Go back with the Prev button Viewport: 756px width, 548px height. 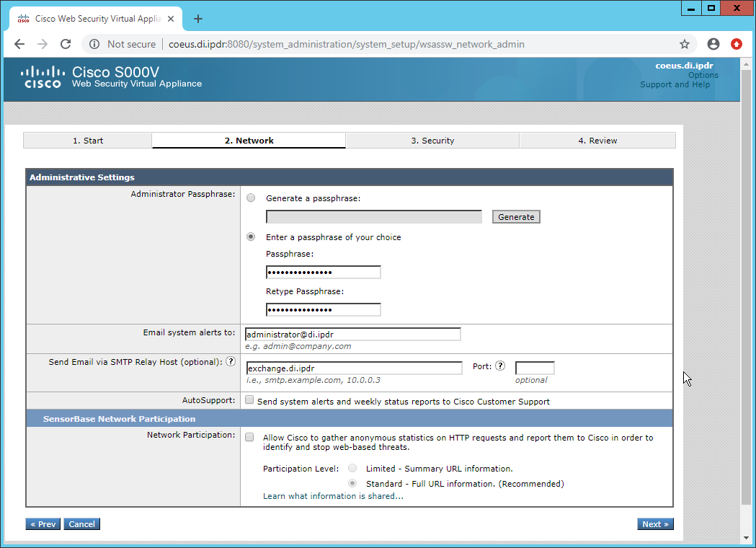coord(43,524)
